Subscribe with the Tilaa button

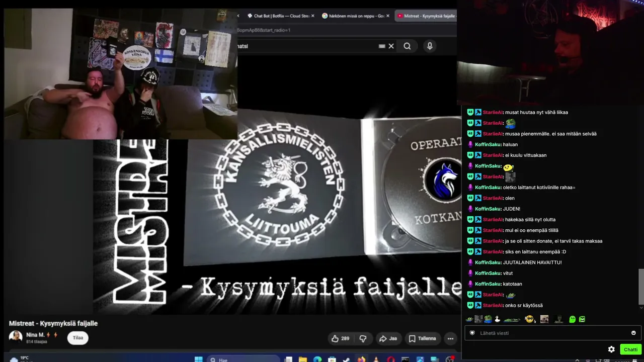click(78, 338)
